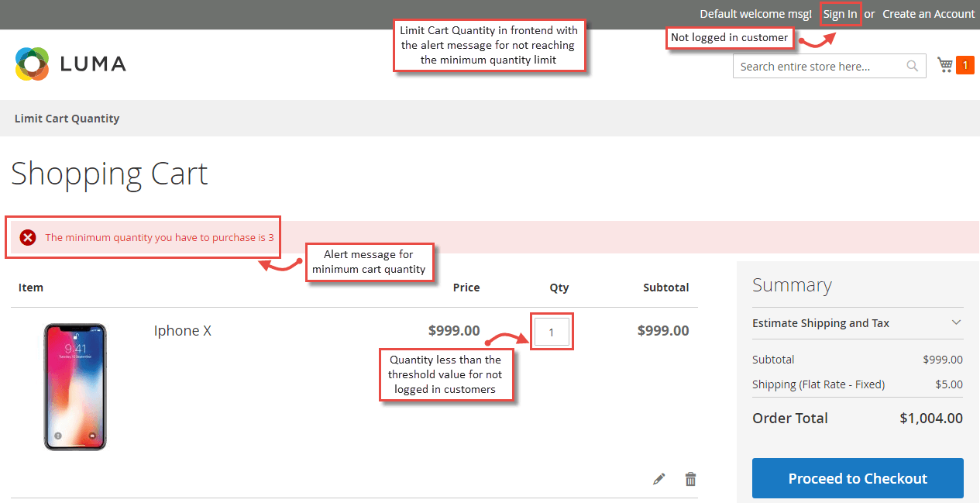This screenshot has height=503, width=980.
Task: Click the Summary heading
Action: point(792,285)
